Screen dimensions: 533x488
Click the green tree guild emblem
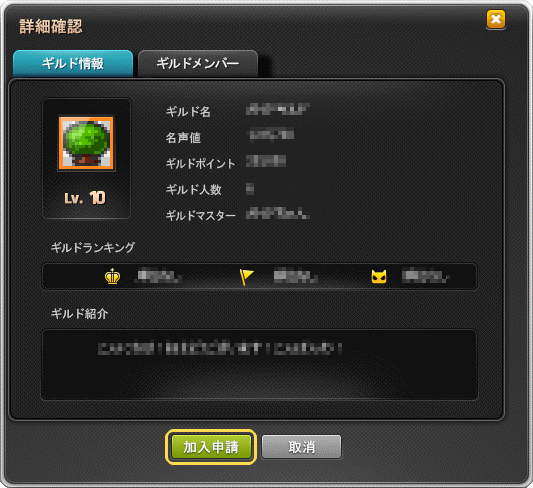[86, 143]
